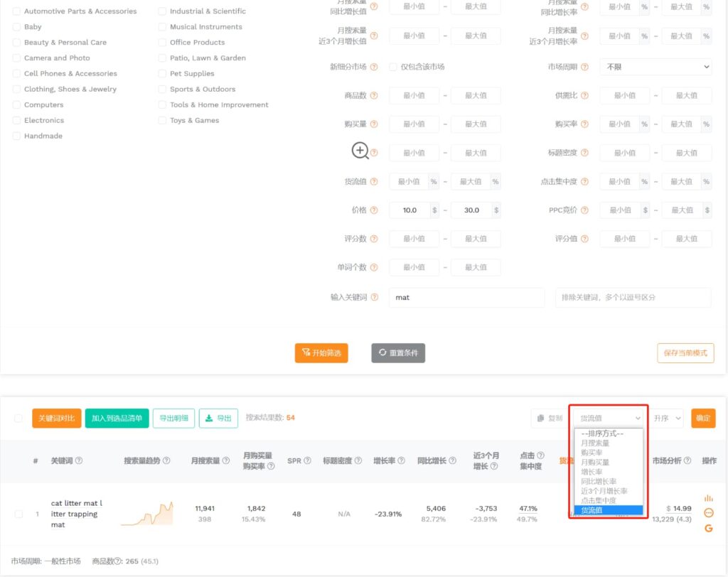Click the help icon next to PPC竞价
This screenshot has width=728, height=577.
click(x=584, y=210)
